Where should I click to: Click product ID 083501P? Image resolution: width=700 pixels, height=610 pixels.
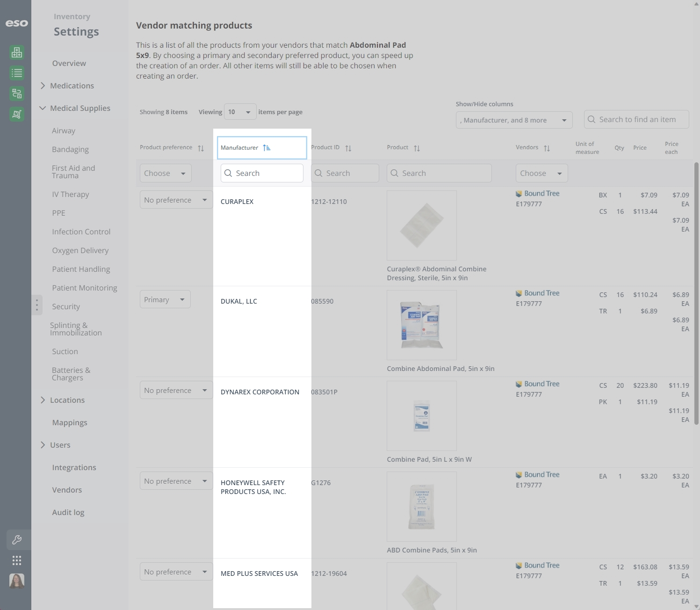pos(324,392)
